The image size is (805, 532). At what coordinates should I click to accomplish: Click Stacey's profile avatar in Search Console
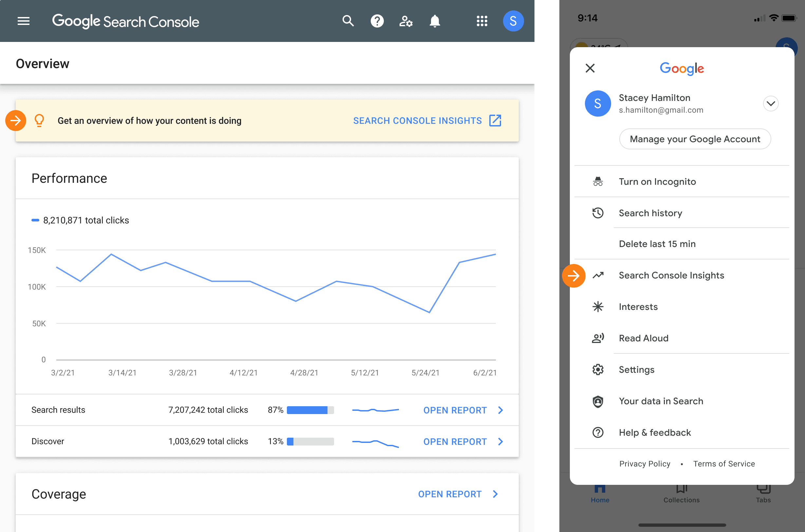point(513,21)
